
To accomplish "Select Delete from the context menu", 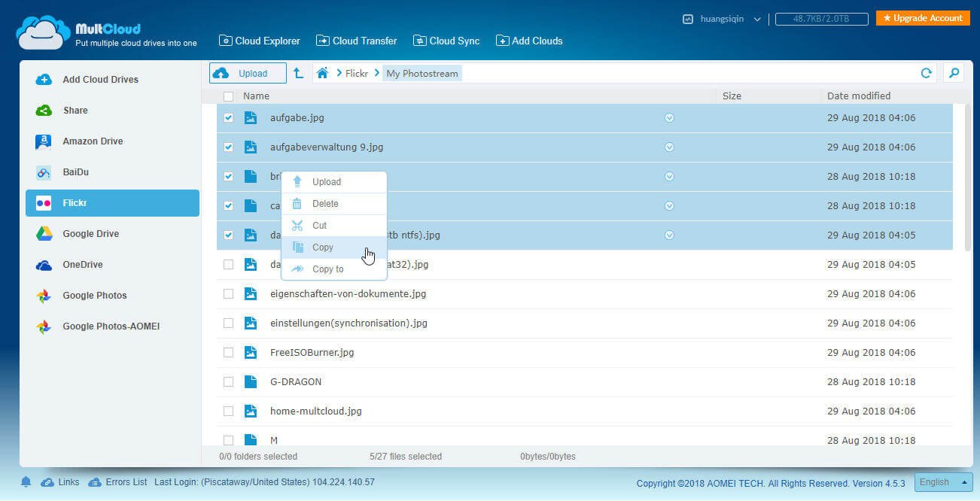I will click(x=325, y=204).
